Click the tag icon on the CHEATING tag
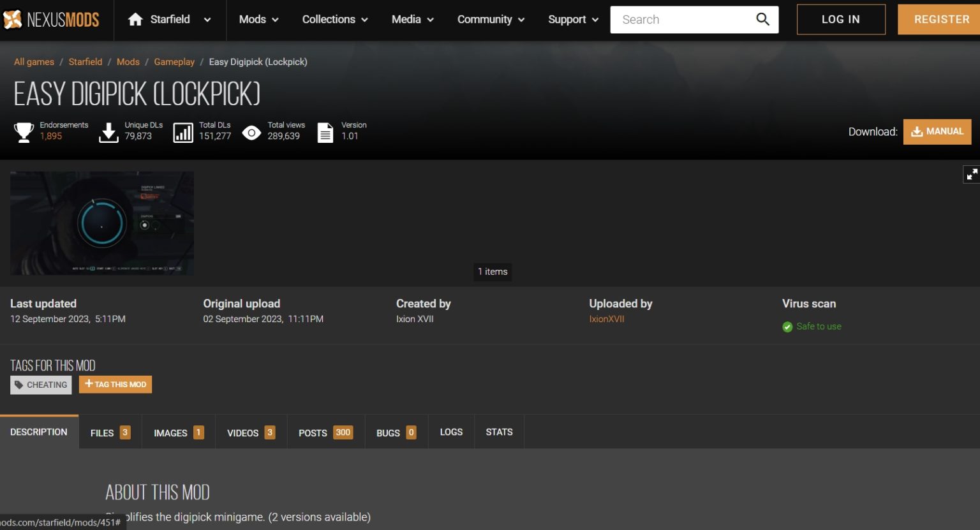The width and height of the screenshot is (980, 530). [20, 385]
